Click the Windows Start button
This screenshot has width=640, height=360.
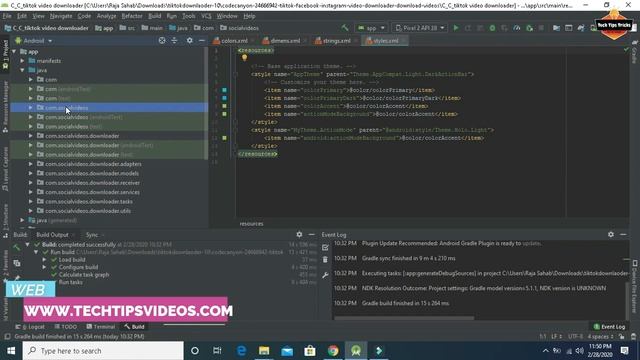[11, 351]
